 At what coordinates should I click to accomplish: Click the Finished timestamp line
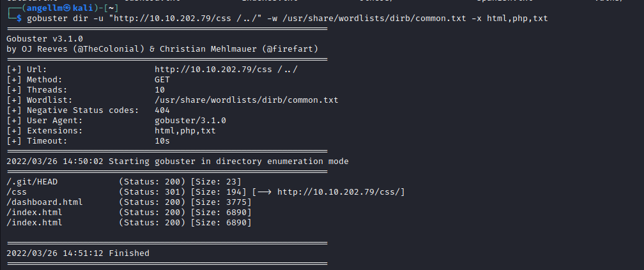point(78,253)
